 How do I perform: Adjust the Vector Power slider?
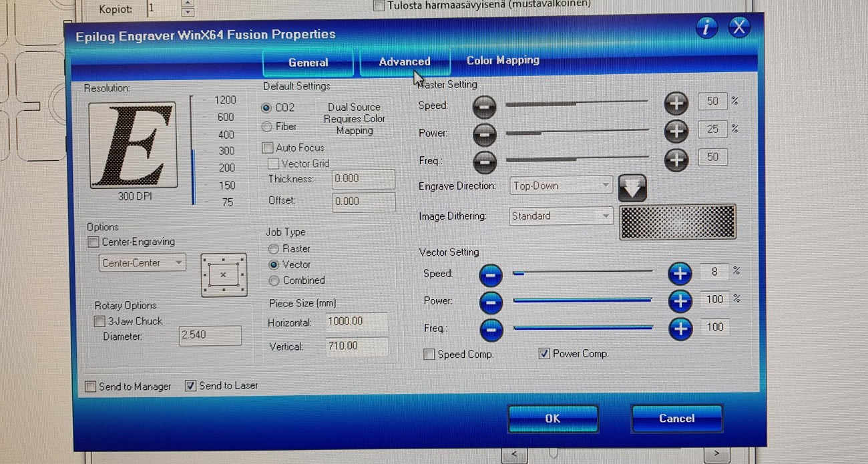(582, 300)
